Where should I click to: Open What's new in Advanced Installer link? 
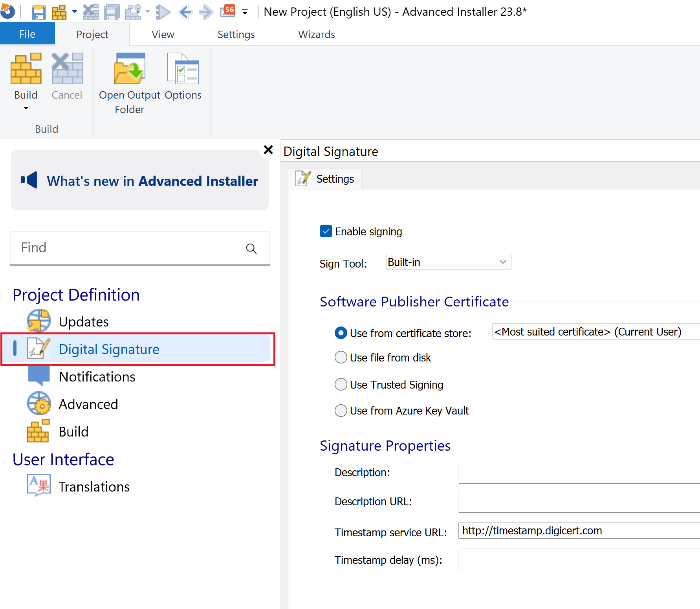click(x=152, y=181)
